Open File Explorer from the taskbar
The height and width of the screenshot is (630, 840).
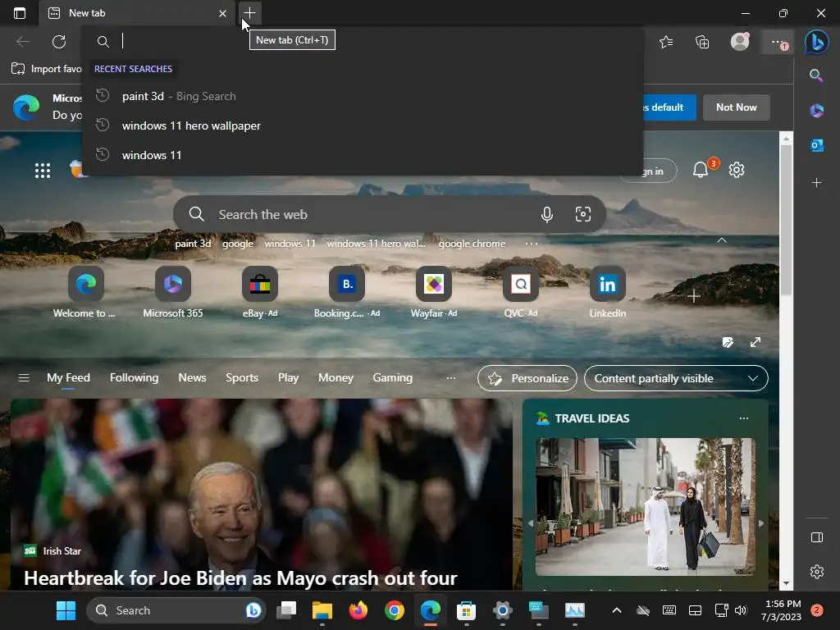322,610
